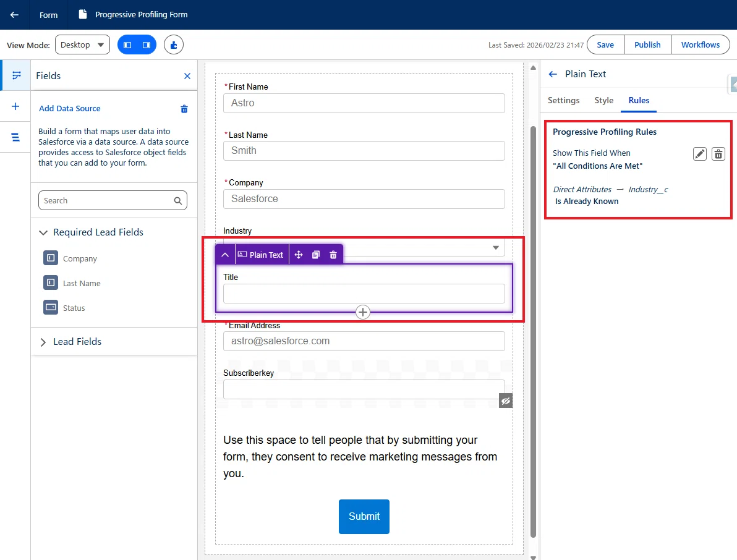Collapse component toolbar chevron up
The width and height of the screenshot is (737, 560).
pyautogui.click(x=225, y=255)
